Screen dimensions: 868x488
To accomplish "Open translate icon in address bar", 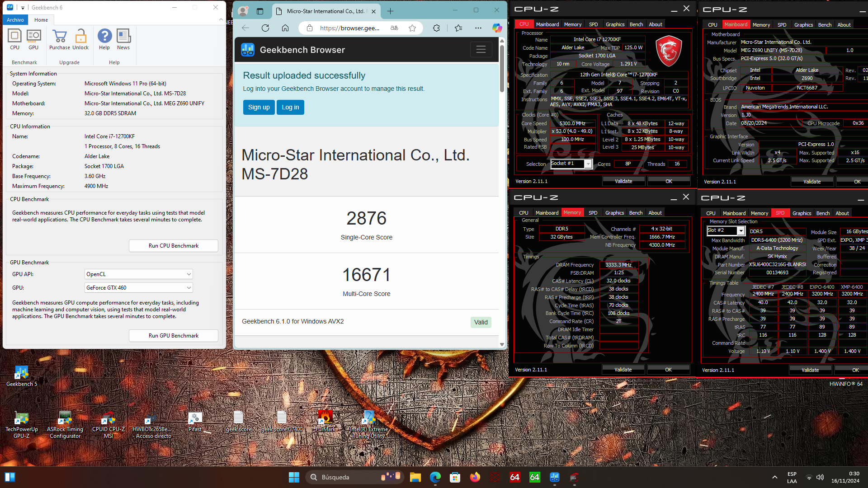I will pyautogui.click(x=394, y=28).
